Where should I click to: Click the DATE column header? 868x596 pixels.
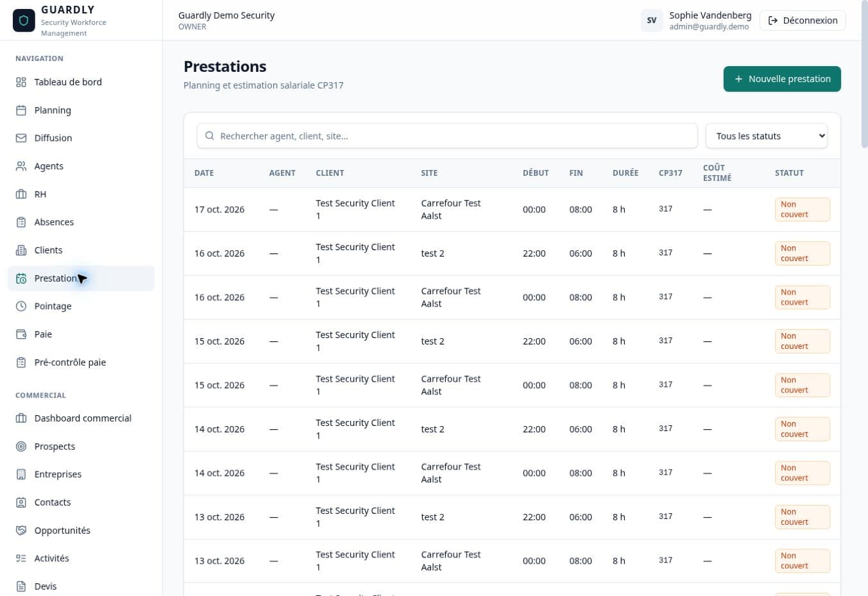point(204,173)
